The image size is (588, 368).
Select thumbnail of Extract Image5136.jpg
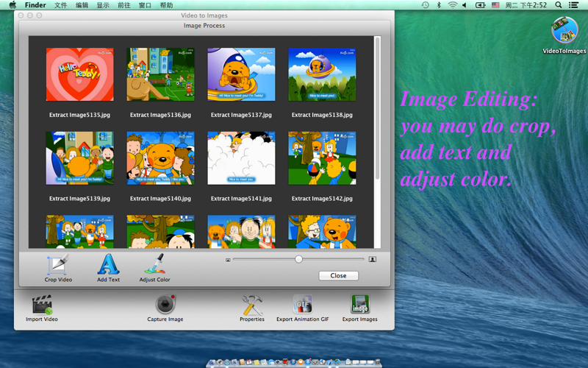point(160,74)
